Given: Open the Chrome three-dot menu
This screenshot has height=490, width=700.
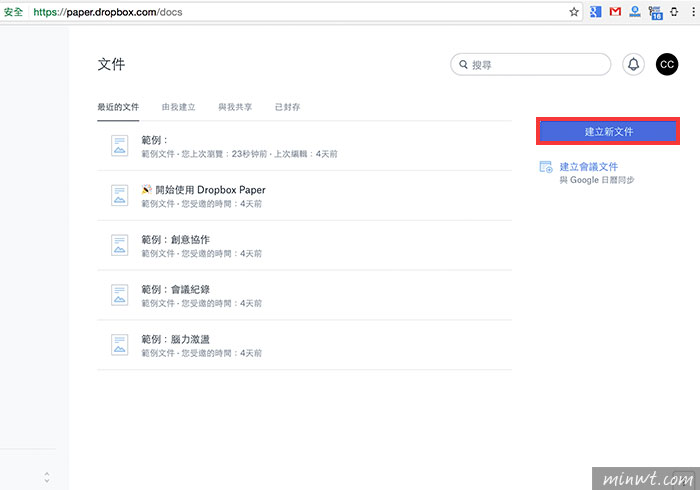Looking at the screenshot, I should (693, 12).
